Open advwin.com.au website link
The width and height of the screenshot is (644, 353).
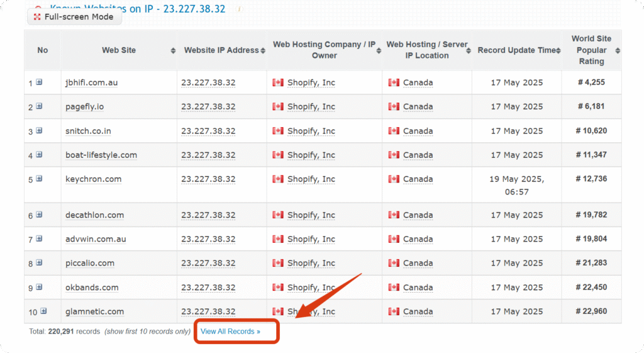(x=96, y=239)
